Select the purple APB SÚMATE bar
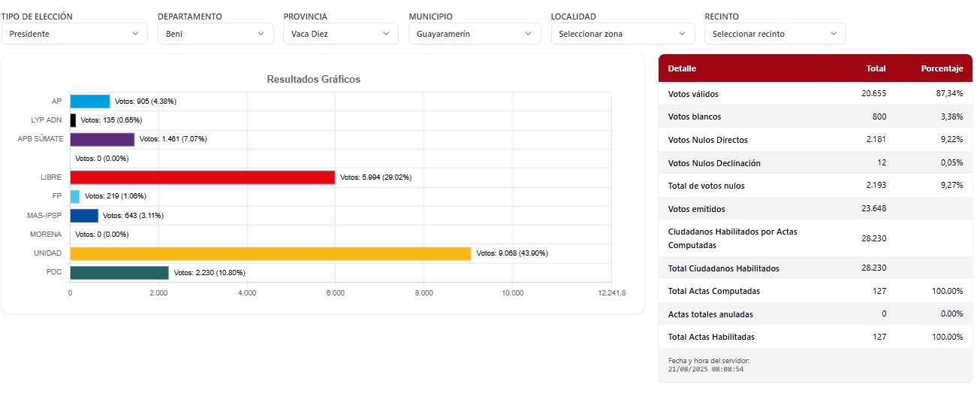This screenshot has width=980, height=415. tap(102, 139)
